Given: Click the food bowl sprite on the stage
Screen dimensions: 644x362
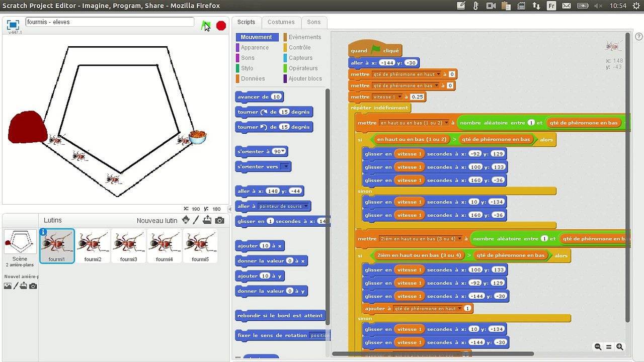Looking at the screenshot, I should coord(197,137).
